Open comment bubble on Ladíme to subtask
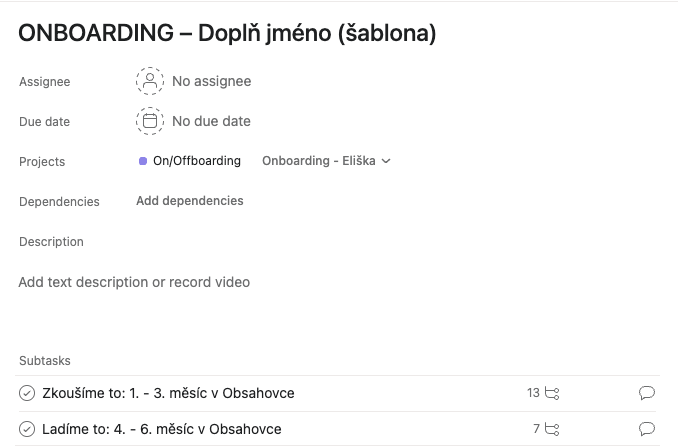Viewport: 678px width, 446px height. [x=647, y=429]
